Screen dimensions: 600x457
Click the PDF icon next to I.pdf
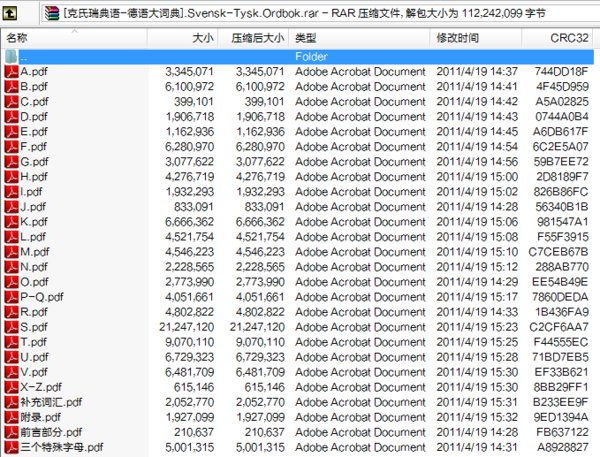point(11,192)
